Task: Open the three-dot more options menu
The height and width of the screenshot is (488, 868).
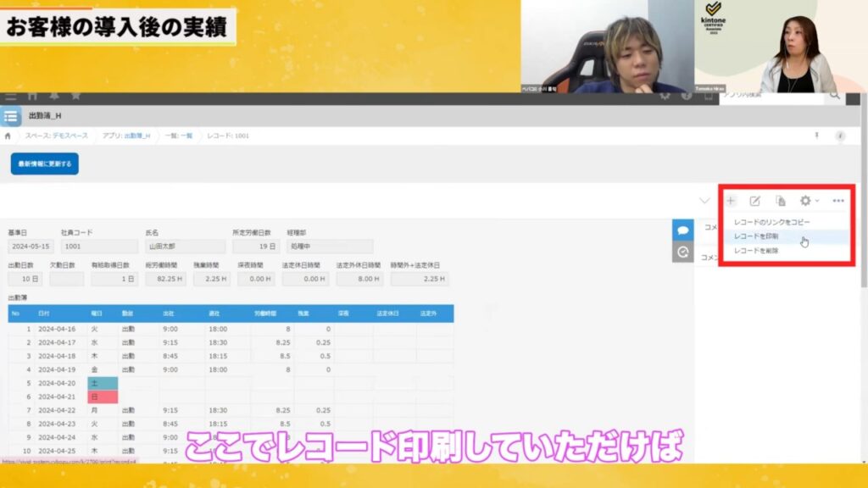Action: pos(838,201)
